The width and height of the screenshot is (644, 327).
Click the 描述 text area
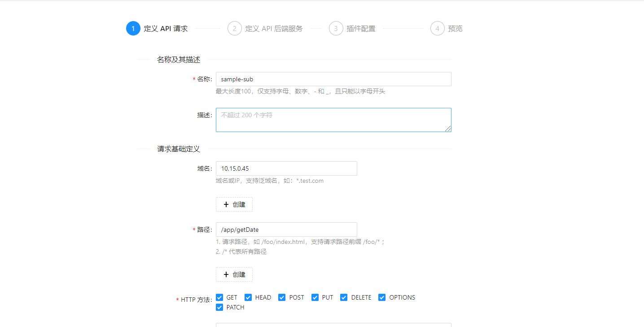pos(333,119)
